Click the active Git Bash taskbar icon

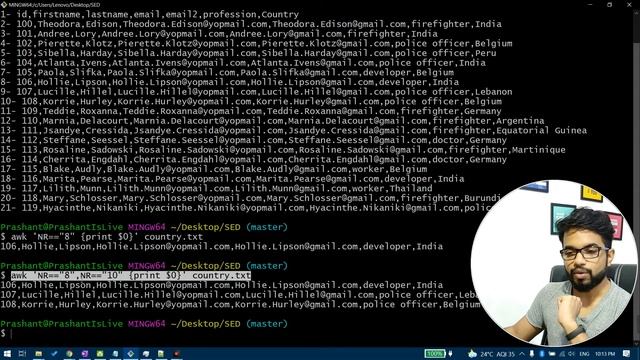click(131, 353)
